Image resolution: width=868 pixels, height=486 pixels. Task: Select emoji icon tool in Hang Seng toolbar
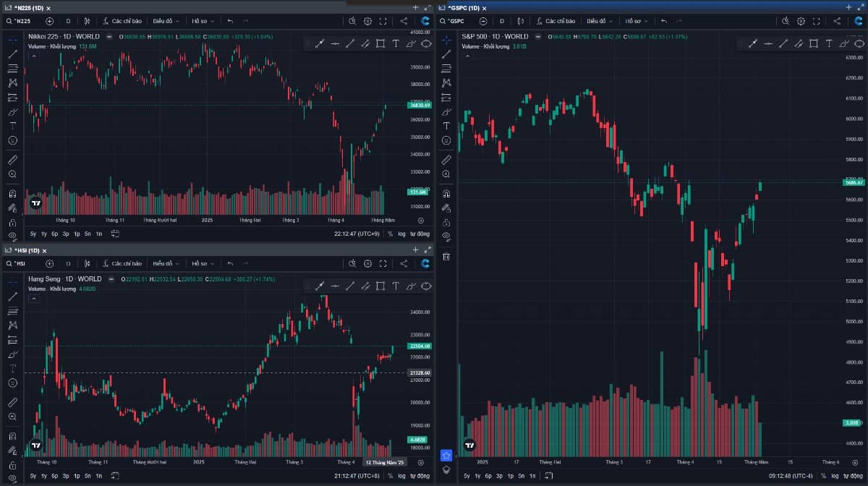click(x=12, y=383)
